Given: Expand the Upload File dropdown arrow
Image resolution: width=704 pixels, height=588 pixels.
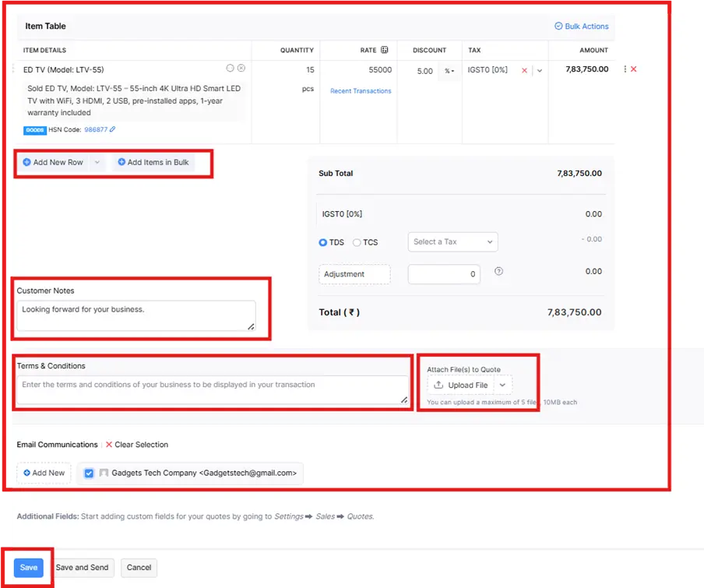Looking at the screenshot, I should [502, 385].
